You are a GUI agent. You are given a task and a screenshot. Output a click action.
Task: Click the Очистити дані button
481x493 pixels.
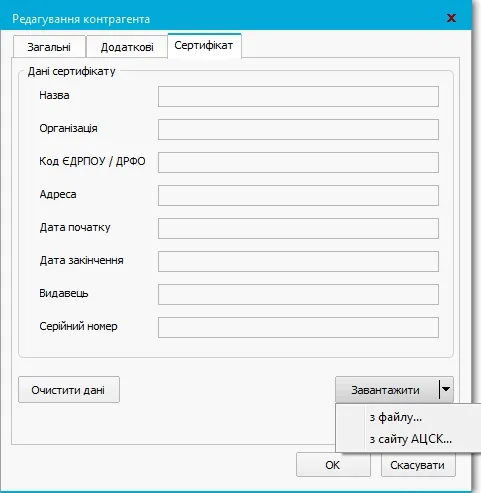[x=69, y=390]
